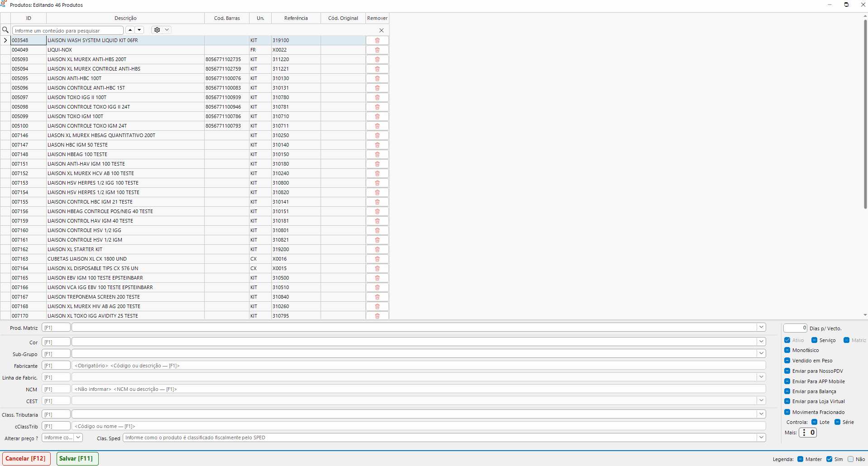
Task: Click the Un. column header
Action: click(260, 18)
